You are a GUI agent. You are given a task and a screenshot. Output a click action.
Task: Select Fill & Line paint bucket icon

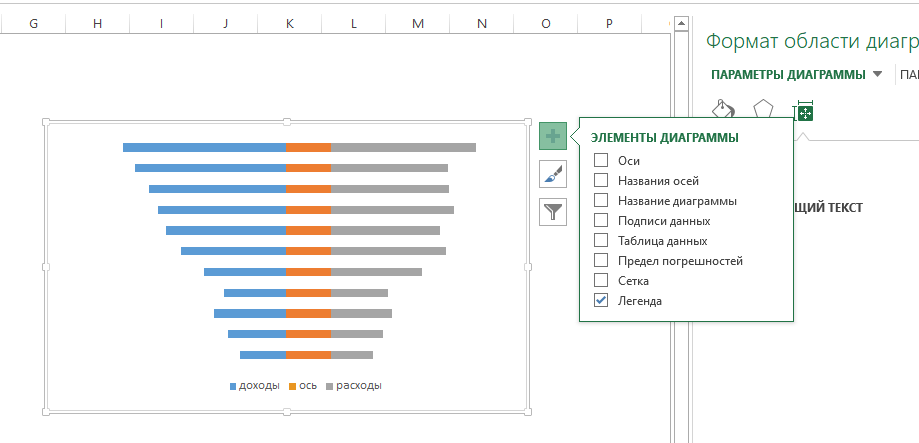(723, 110)
